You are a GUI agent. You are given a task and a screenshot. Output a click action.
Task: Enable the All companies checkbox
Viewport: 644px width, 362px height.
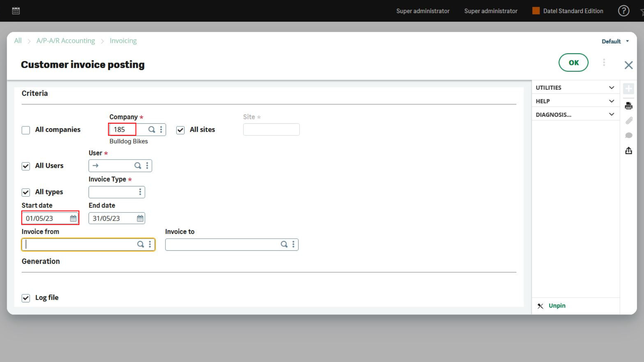pyautogui.click(x=25, y=130)
